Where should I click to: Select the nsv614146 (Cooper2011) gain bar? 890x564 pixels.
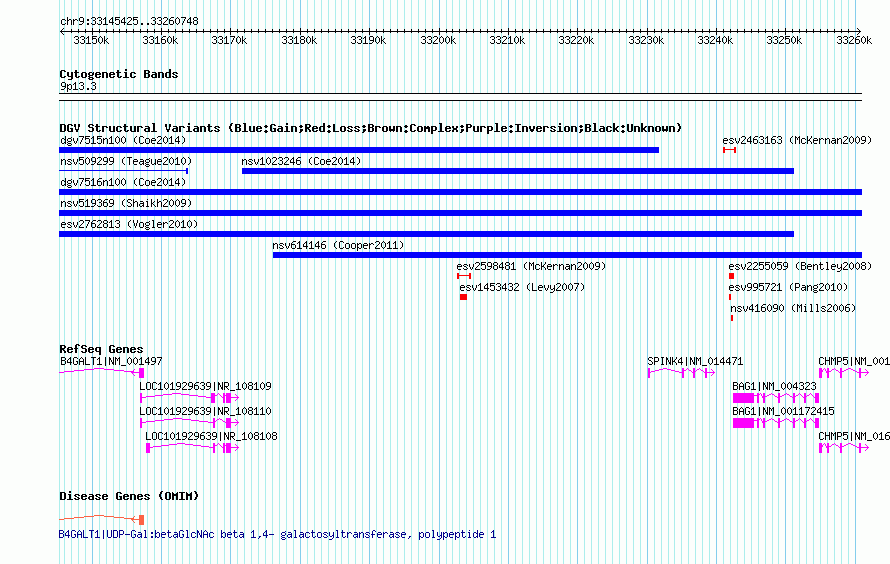click(x=567, y=255)
